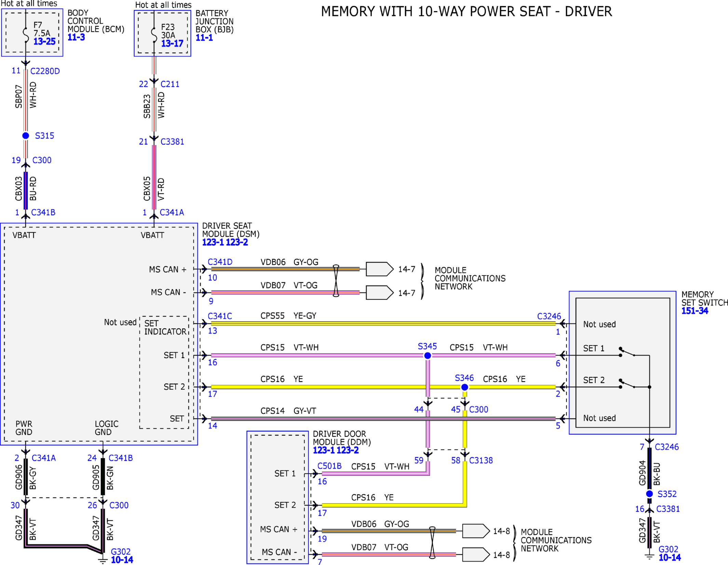The width and height of the screenshot is (728, 565).
Task: Select splice S352 blue dot
Action: click(649, 494)
